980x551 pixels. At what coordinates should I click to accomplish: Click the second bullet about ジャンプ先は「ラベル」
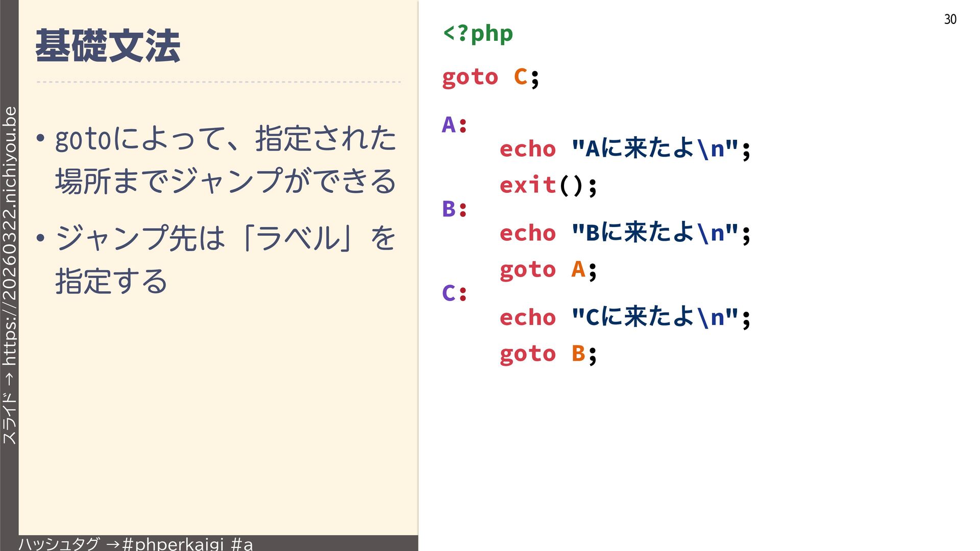(x=225, y=238)
